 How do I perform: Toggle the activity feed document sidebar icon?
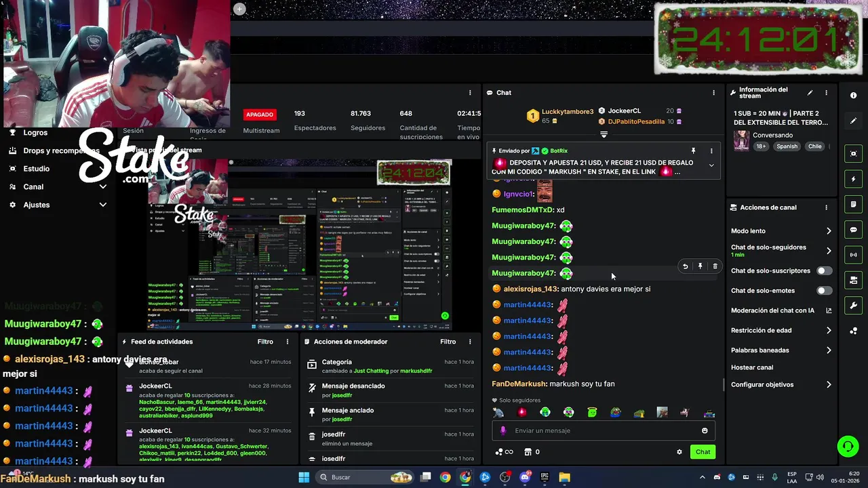tap(853, 204)
